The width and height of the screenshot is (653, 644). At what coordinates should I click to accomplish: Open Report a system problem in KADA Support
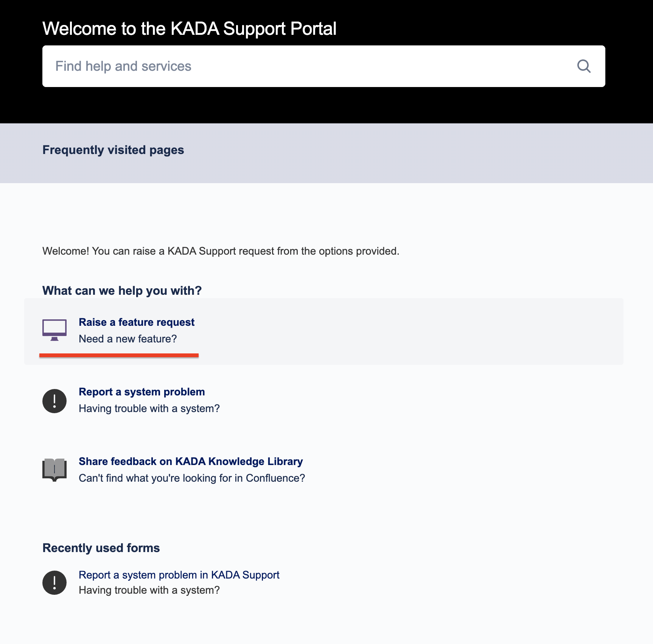click(x=179, y=575)
